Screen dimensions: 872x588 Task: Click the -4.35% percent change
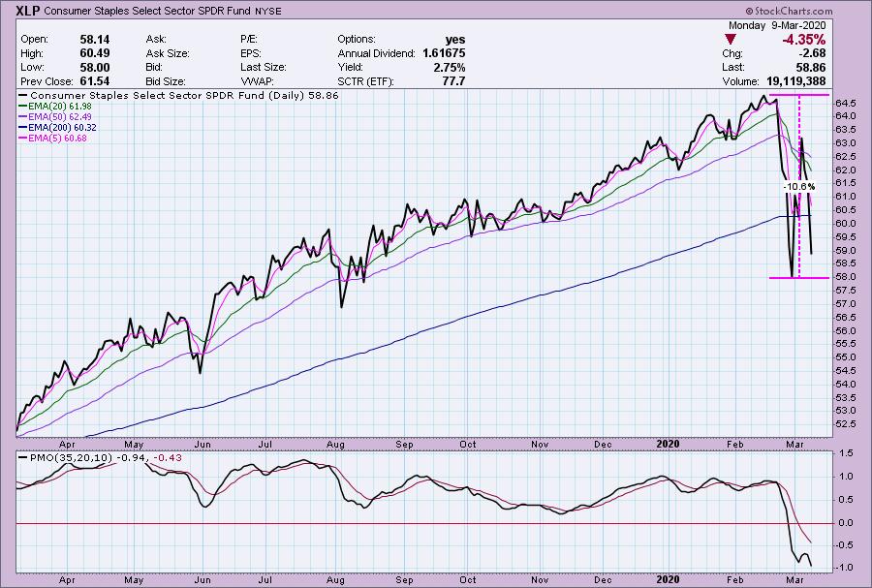(803, 40)
